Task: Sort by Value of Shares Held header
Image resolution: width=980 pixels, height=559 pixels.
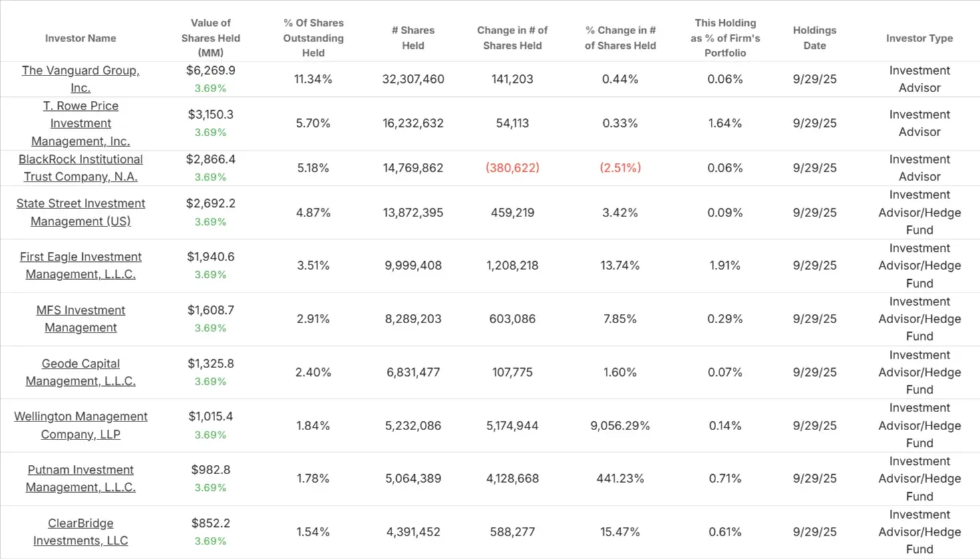Action: click(x=210, y=38)
